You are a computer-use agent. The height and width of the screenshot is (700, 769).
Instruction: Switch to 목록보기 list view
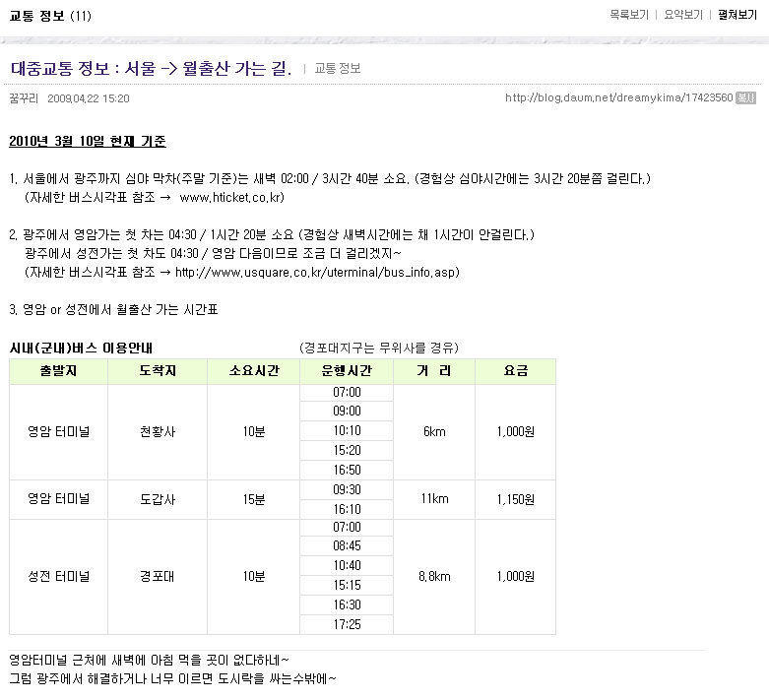tap(629, 15)
